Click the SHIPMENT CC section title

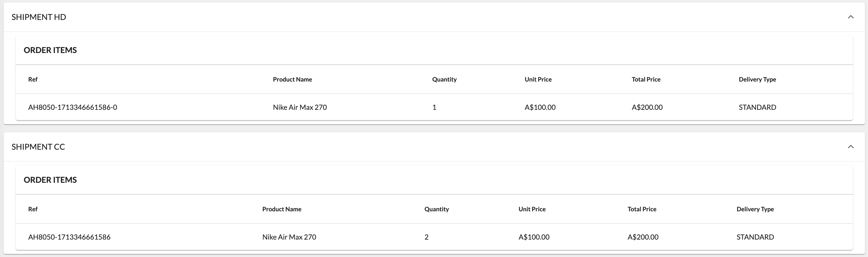(38, 146)
